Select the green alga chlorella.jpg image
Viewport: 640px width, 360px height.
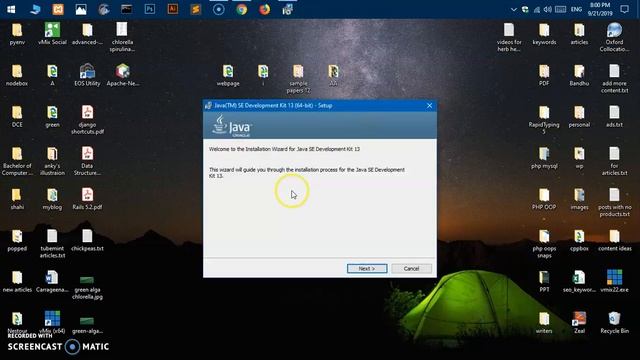pos(87,287)
